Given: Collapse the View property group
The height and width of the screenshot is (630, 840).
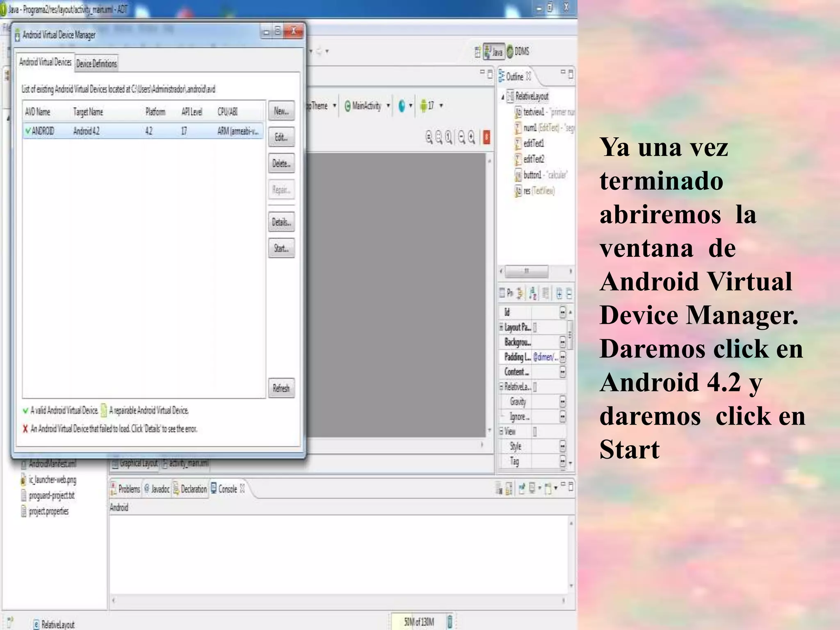Looking at the screenshot, I should coord(501,431).
